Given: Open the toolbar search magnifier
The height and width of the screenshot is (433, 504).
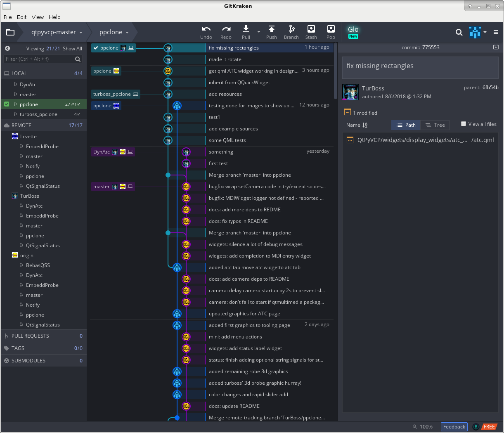Looking at the screenshot, I should tap(459, 32).
